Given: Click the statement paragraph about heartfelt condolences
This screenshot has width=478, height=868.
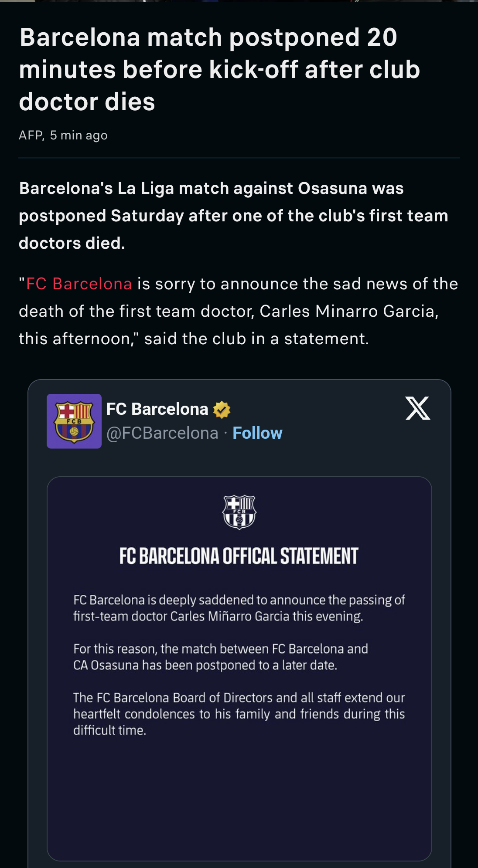Looking at the screenshot, I should pos(239,714).
